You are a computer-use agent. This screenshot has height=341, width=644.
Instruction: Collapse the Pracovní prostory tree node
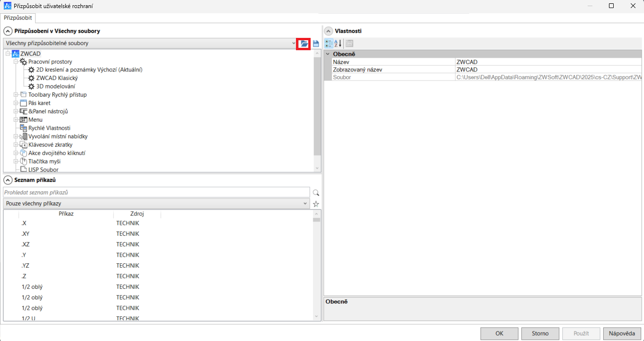[x=16, y=62]
